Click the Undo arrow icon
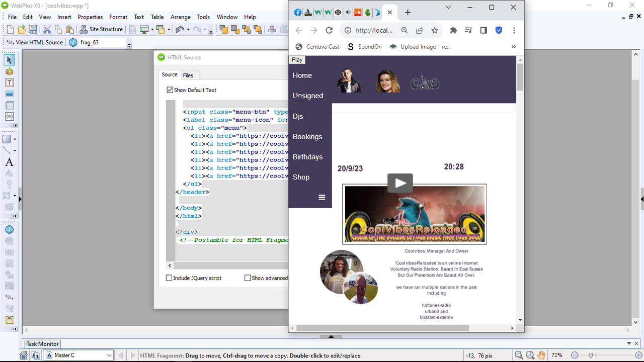644x362 pixels. coord(179,30)
